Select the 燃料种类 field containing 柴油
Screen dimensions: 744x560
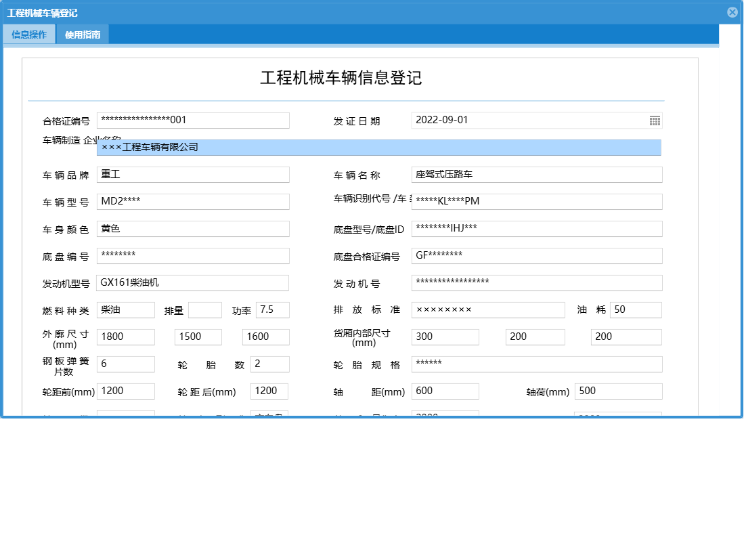tap(127, 309)
